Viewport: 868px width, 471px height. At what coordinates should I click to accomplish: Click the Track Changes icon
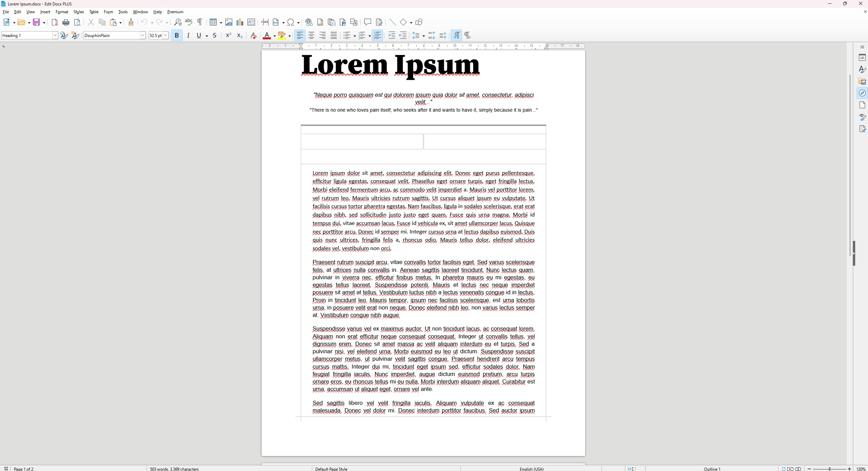379,22
